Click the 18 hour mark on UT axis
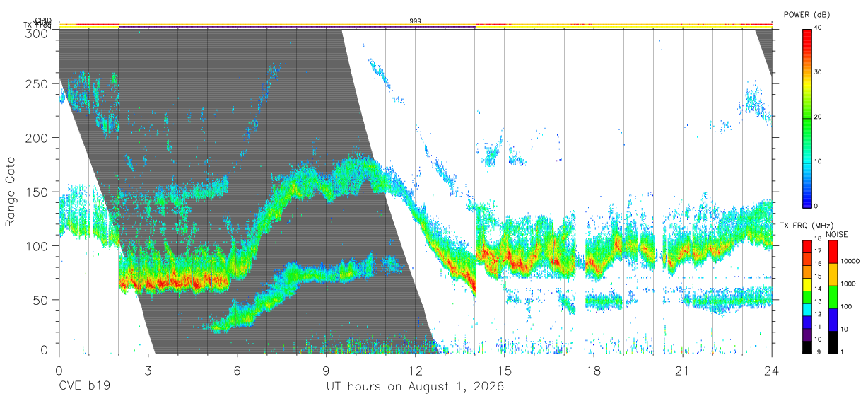Viewport: 868px width, 401px height. pyautogui.click(x=594, y=370)
